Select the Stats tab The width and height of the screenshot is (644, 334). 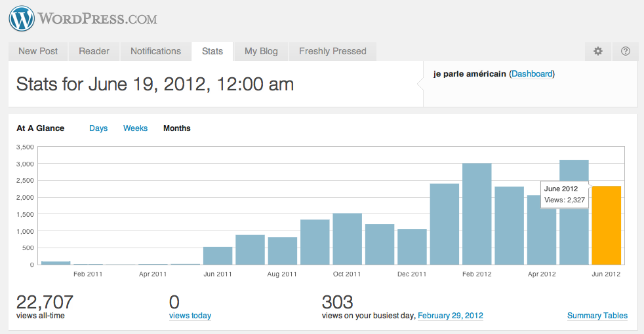[212, 51]
